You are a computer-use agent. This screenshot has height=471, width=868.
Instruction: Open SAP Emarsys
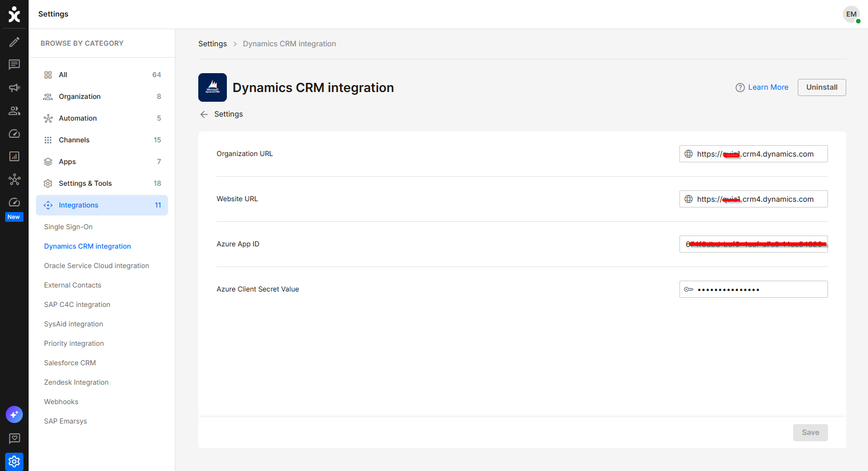click(x=66, y=421)
